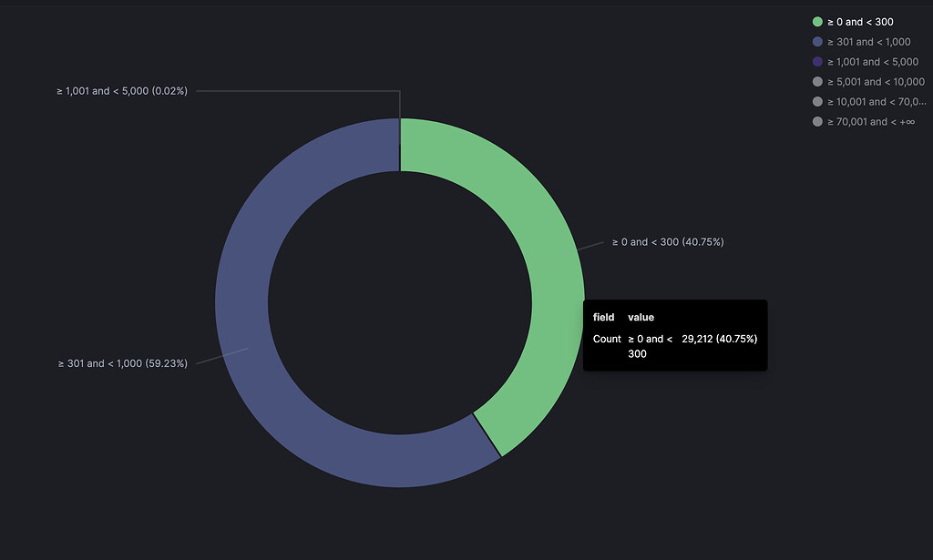Click the '≥ 1,001 and < 5,000 (0.02%)' slice label

point(122,91)
